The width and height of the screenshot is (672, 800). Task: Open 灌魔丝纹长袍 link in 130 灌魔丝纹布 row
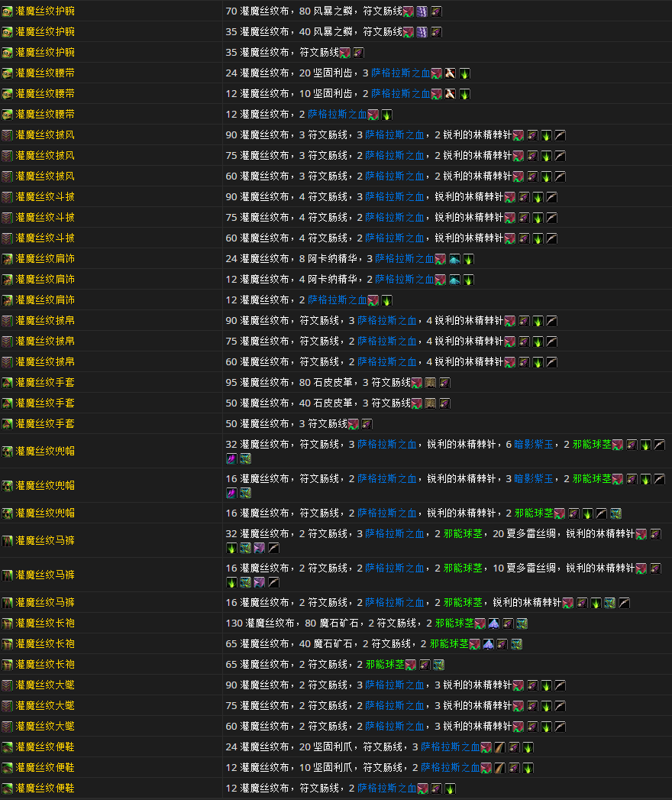point(45,623)
